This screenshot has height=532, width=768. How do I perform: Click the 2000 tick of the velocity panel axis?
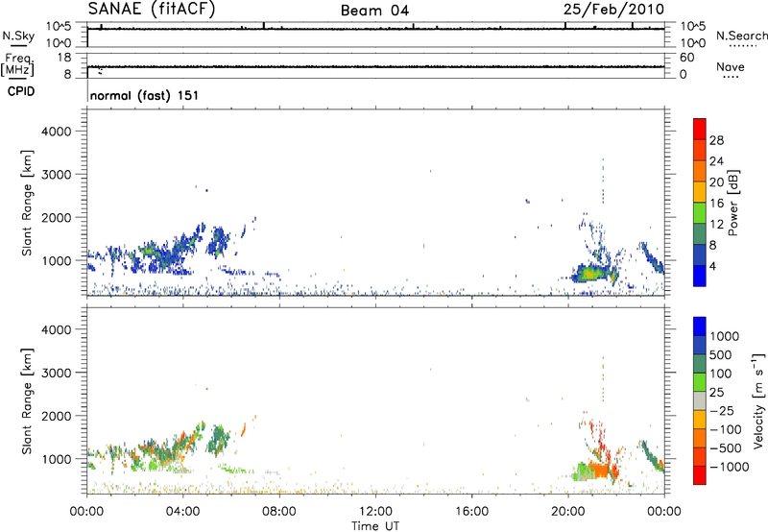57,416
